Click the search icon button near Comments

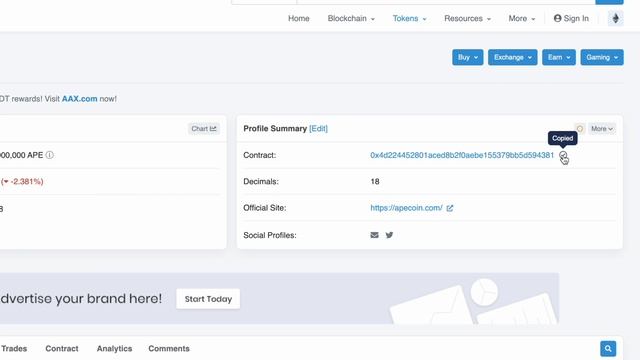click(x=608, y=349)
